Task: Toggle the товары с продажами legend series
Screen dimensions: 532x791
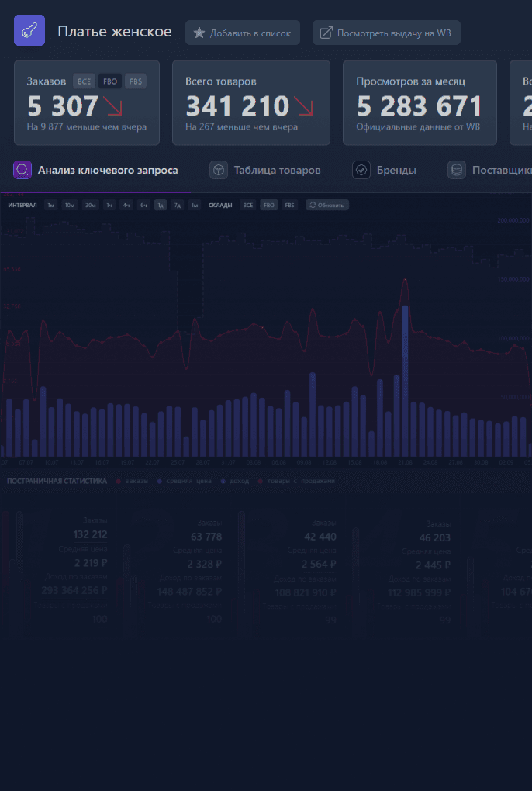Action: click(296, 482)
